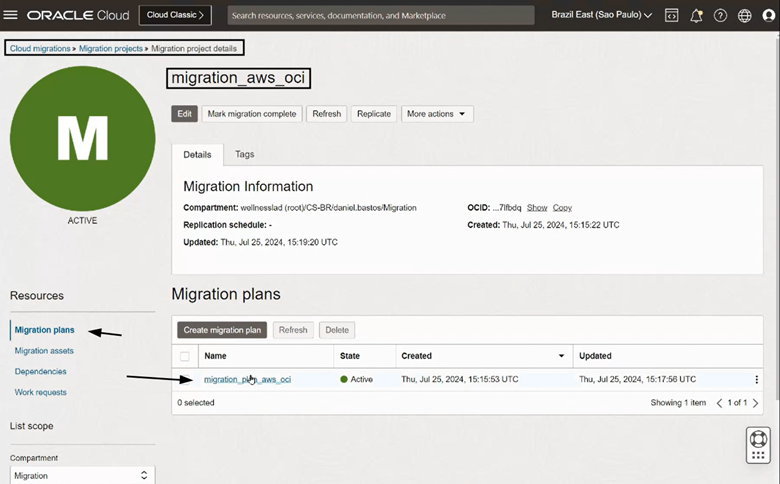The image size is (780, 484).
Task: Open Dependencies in Resources
Action: pos(40,372)
